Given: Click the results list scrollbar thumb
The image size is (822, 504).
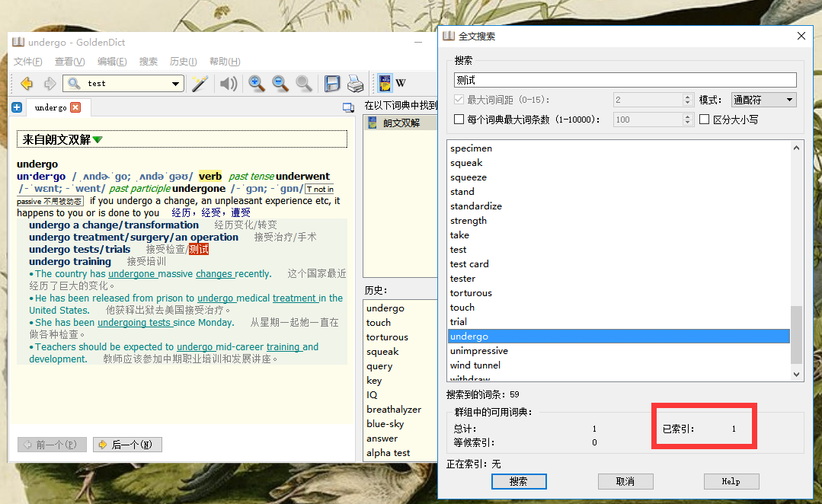Looking at the screenshot, I should pos(796,335).
